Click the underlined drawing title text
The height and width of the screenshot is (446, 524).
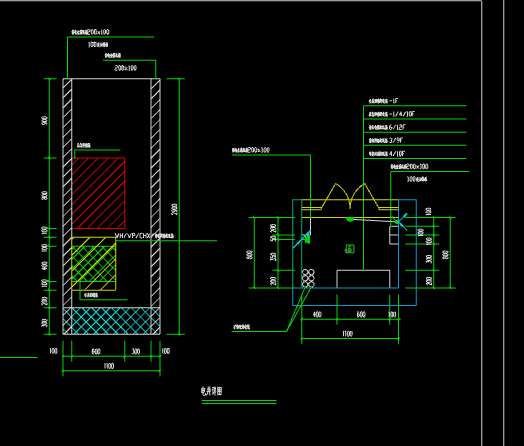(x=212, y=391)
